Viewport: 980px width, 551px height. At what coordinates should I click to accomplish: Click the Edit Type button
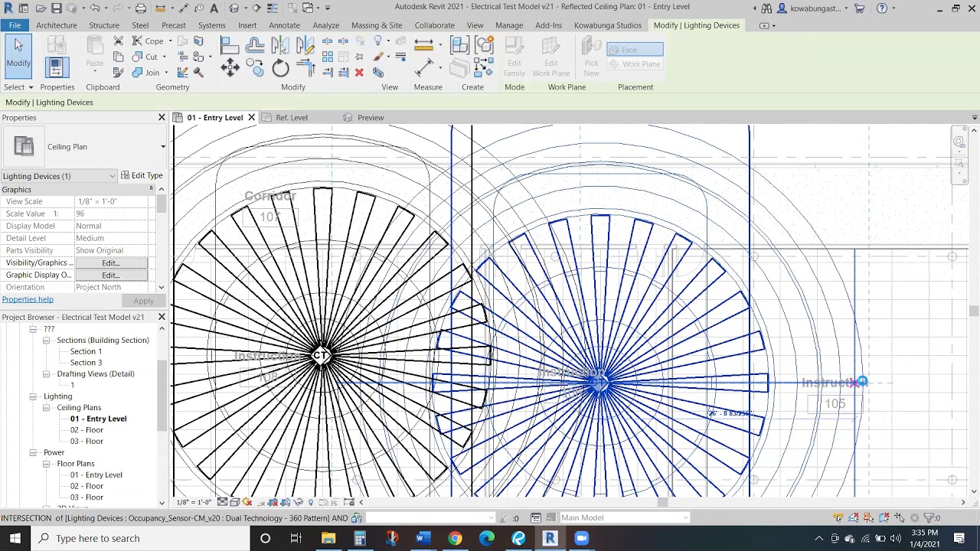click(x=142, y=176)
